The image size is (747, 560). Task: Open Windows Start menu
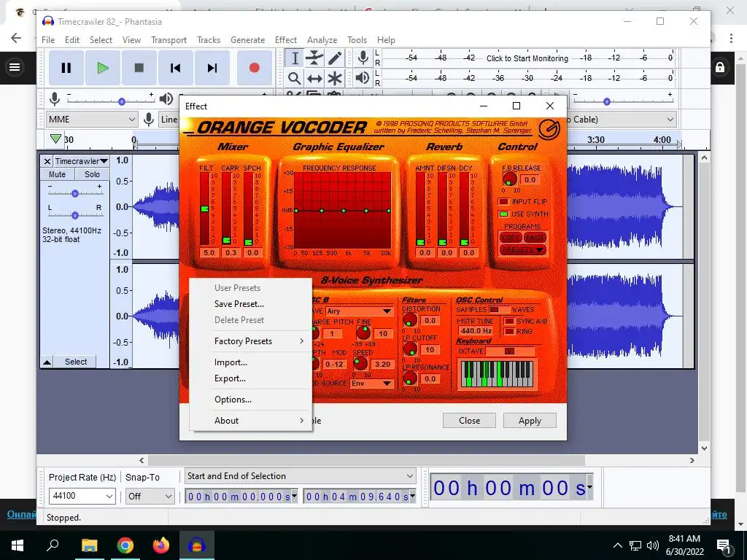click(18, 545)
